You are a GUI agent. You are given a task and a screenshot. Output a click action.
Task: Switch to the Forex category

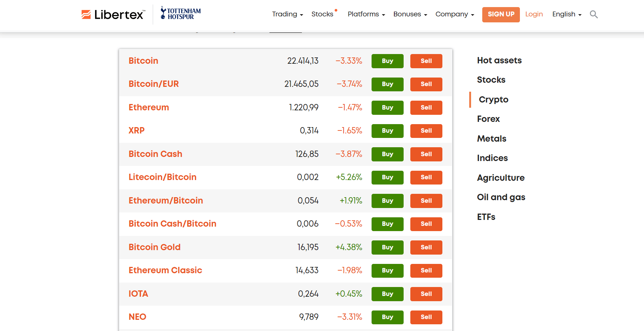[x=488, y=119]
